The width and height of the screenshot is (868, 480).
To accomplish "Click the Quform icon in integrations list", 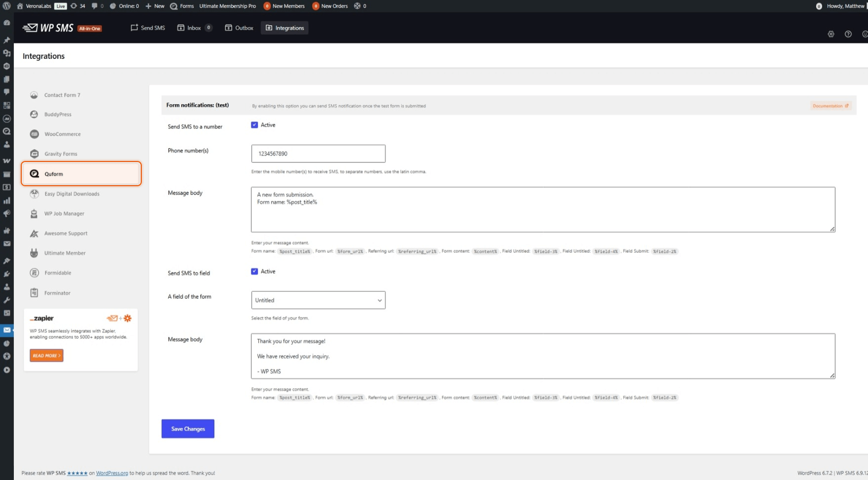I will coord(34,174).
